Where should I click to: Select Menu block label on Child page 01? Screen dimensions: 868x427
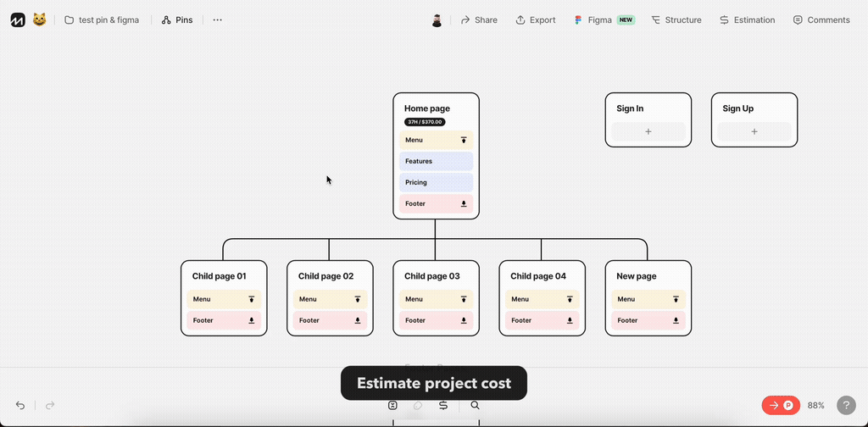point(202,299)
